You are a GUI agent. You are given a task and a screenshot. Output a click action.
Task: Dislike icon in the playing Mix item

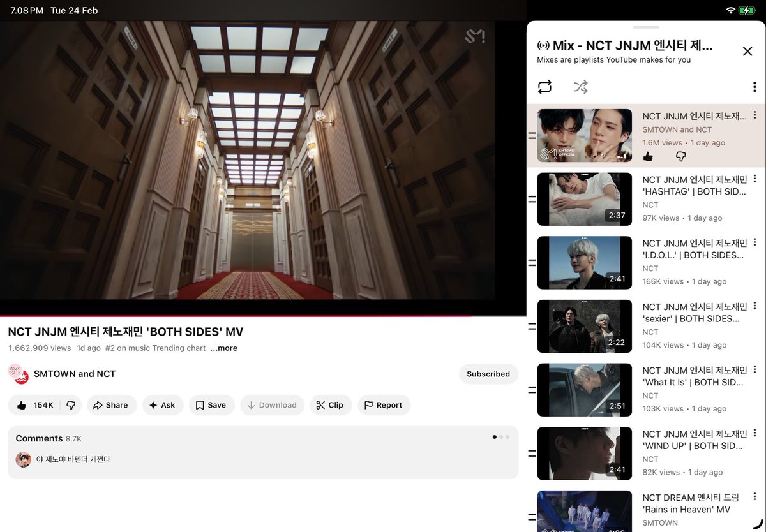(x=680, y=156)
